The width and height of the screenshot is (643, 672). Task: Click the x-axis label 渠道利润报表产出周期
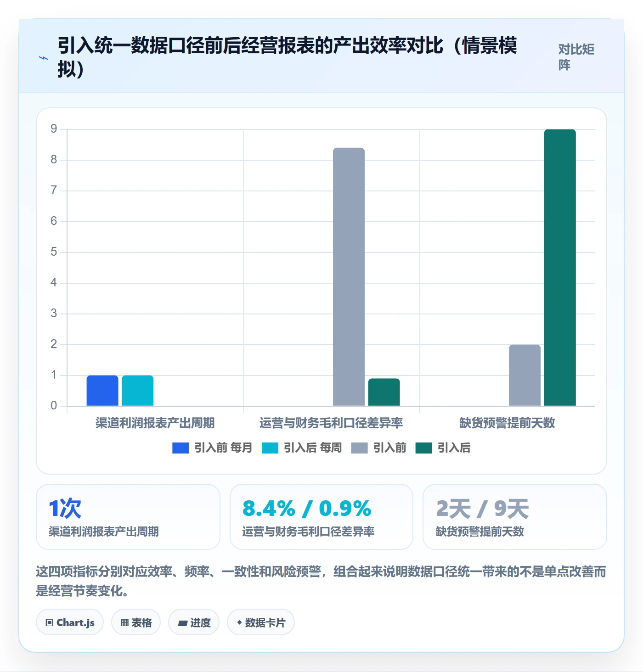tap(155, 423)
